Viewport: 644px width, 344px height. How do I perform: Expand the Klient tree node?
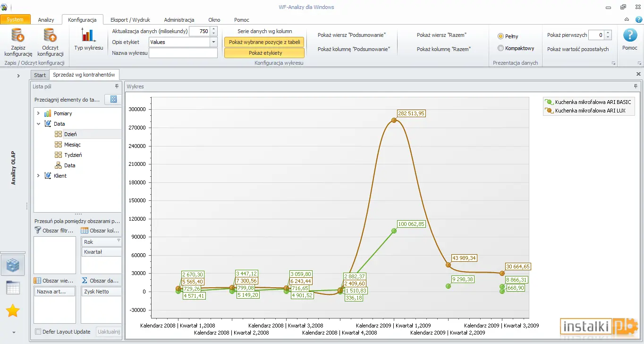pos(38,176)
